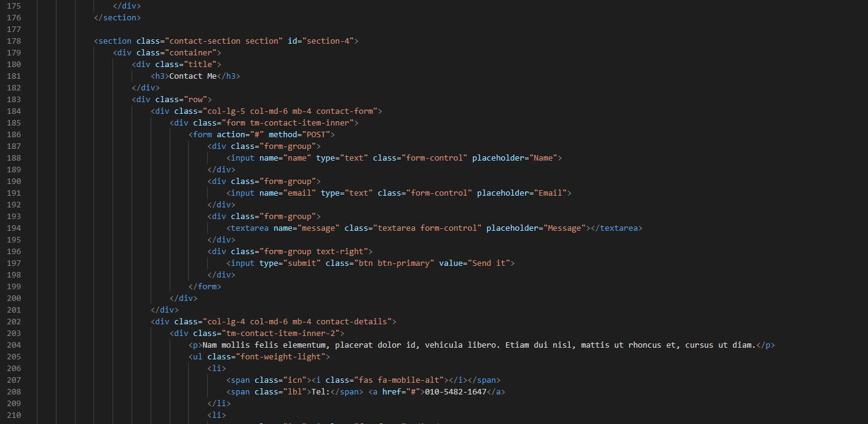Click line number 178 in the gutter
The height and width of the screenshot is (424, 868).
(x=14, y=41)
